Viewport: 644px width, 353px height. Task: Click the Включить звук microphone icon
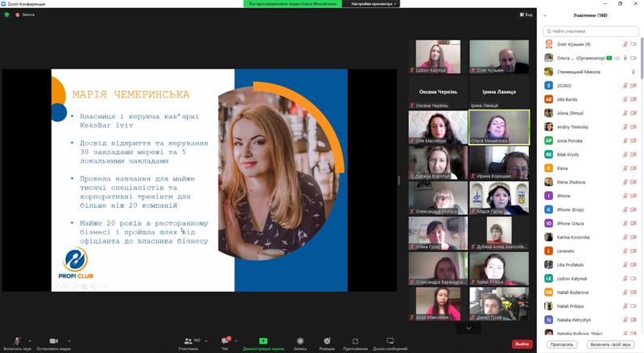coord(18,341)
